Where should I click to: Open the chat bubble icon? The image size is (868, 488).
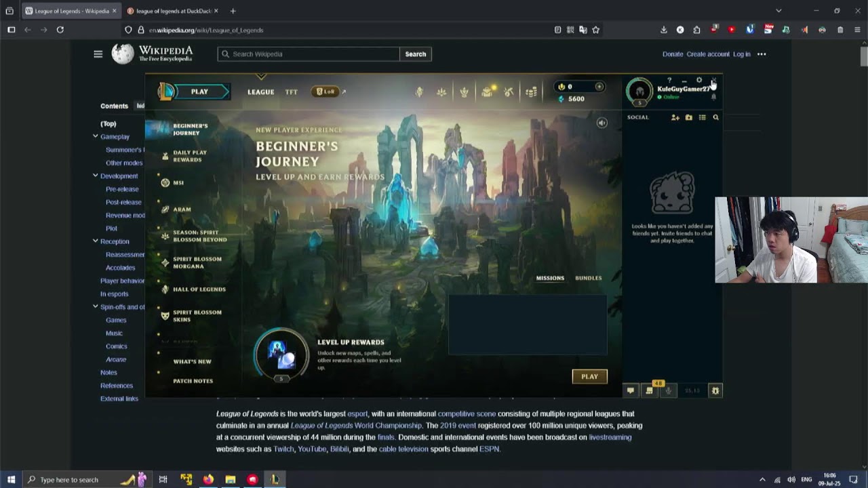click(x=631, y=390)
